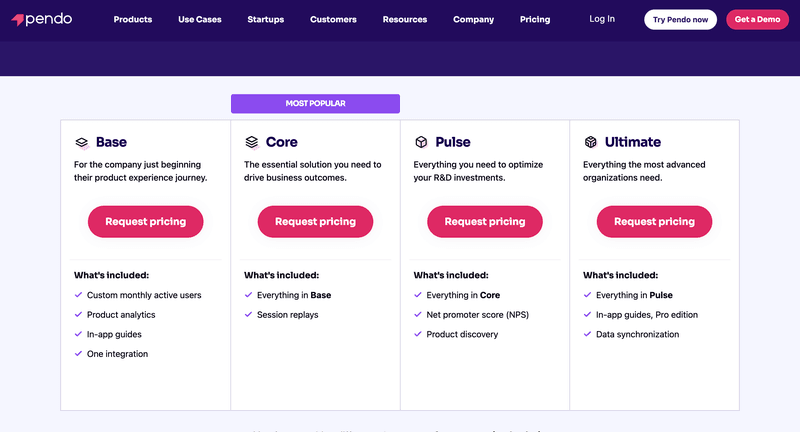The width and height of the screenshot is (800, 432).
Task: Click the Get a Demo button
Action: tap(757, 19)
